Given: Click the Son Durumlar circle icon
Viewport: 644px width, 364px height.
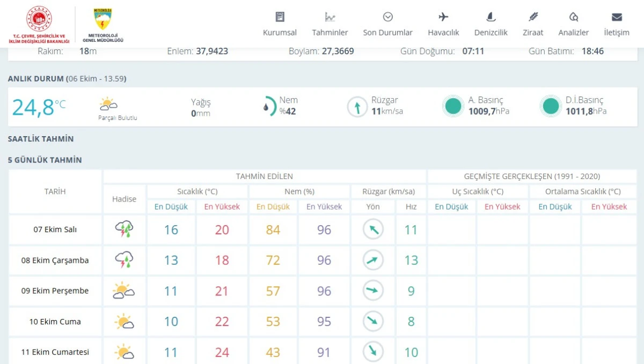Looking at the screenshot, I should 387,17.
